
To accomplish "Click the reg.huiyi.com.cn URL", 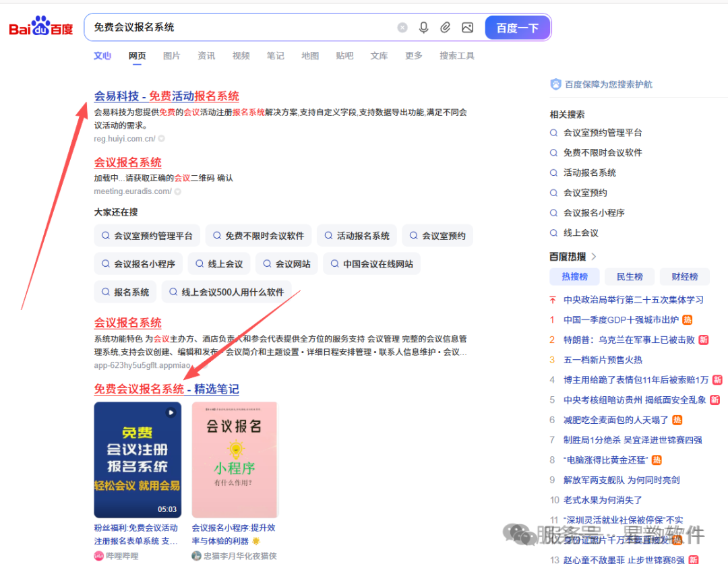I will tap(125, 139).
